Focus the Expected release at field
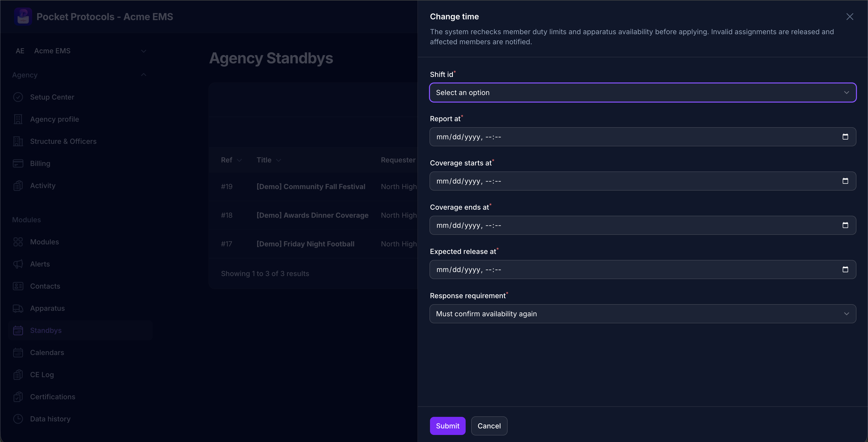The image size is (868, 442). point(642,269)
